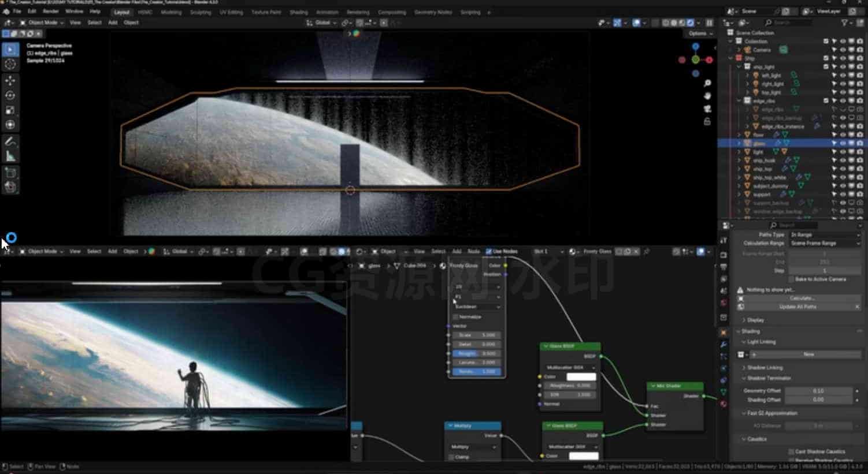Screen dimensions: 868x474
Task: Click the blue Roughness slider in the texture node
Action: pos(477,353)
